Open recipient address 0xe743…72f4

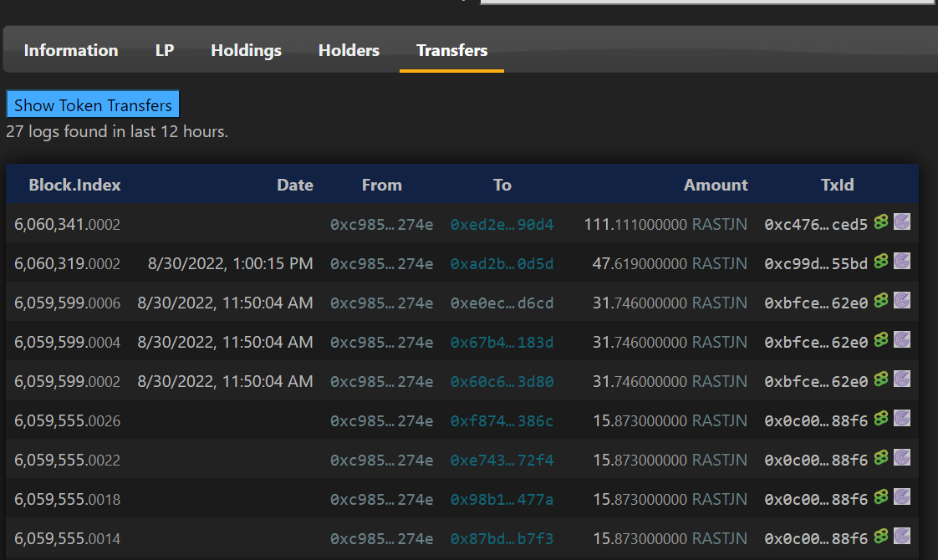click(502, 460)
